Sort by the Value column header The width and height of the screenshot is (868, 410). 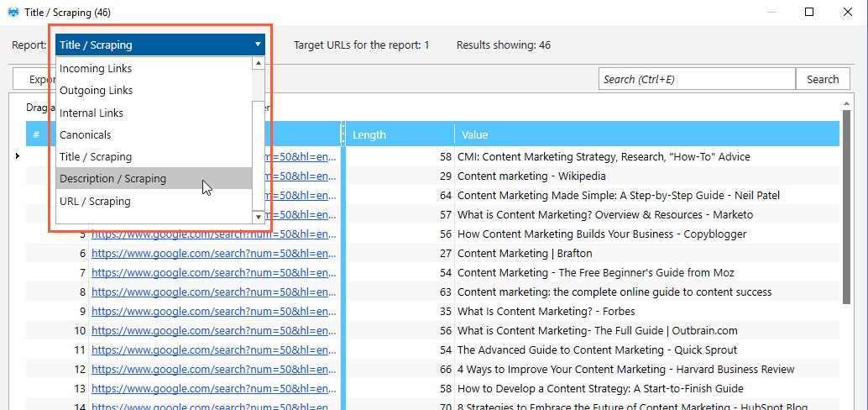[x=646, y=134]
